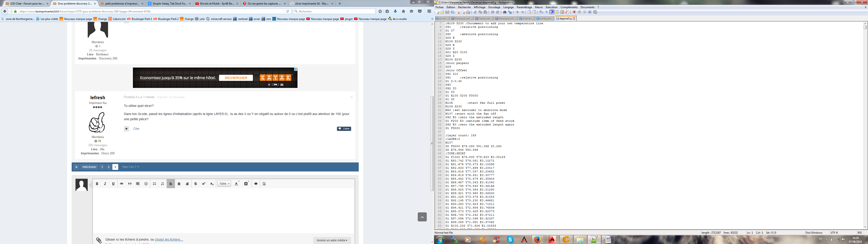The height and width of the screenshot is (244, 868).
Task: Click the Print icon in Notepad++
Action: coord(468,12)
